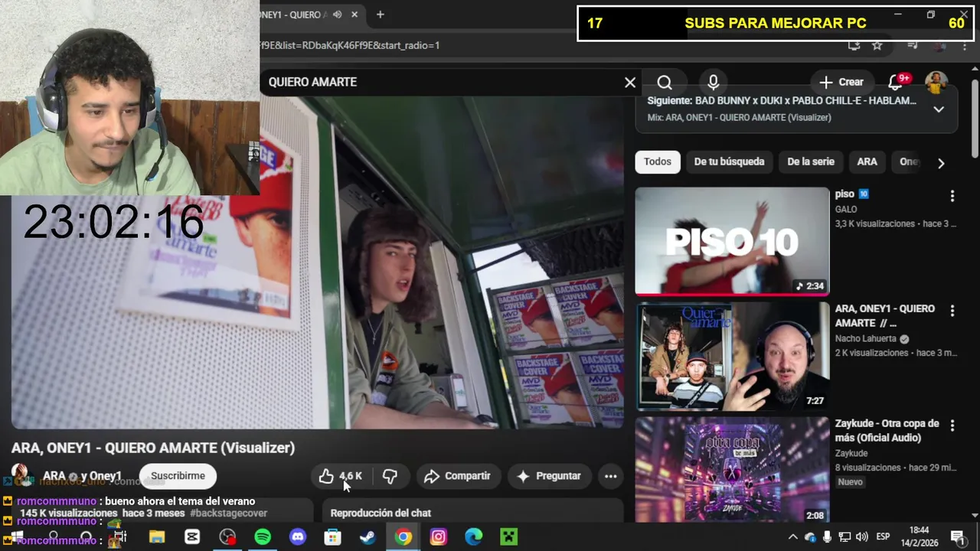The height and width of the screenshot is (551, 980).
Task: Like the video with thumbs-up icon
Action: (x=341, y=476)
